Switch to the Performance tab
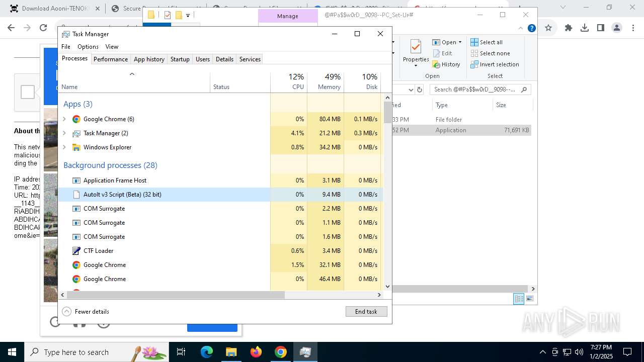This screenshot has width=644, height=362. pos(111,59)
